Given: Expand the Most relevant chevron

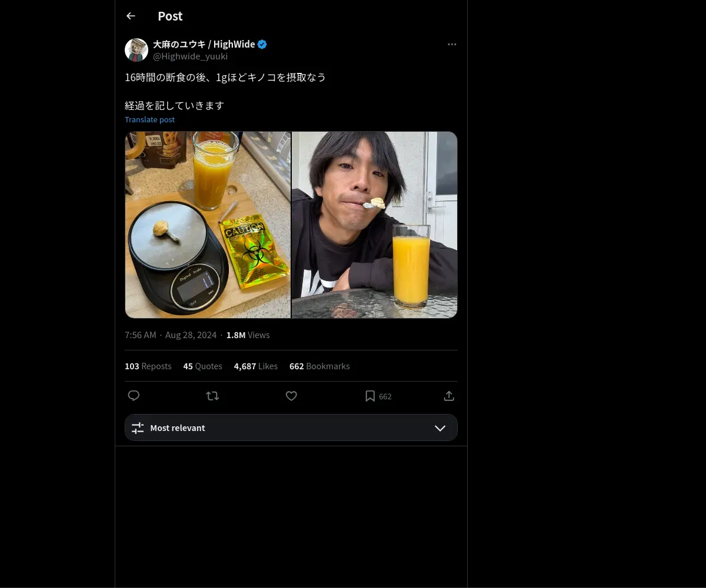Looking at the screenshot, I should (440, 428).
